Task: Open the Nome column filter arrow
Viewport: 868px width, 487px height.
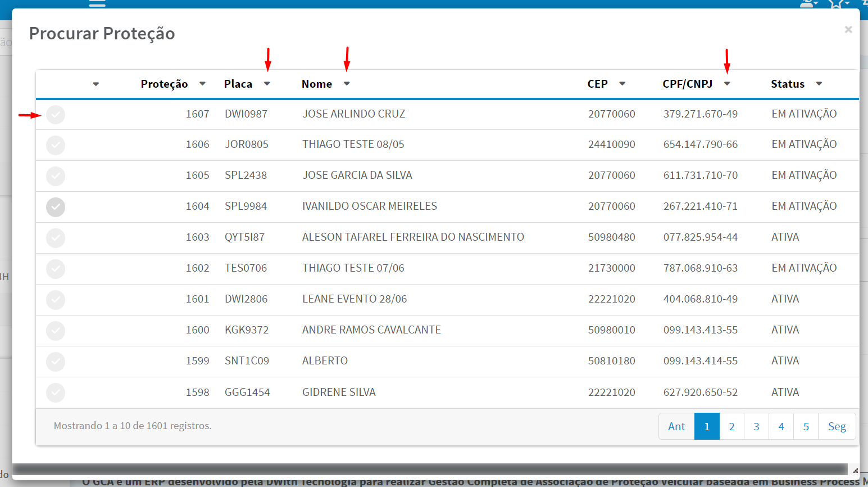Action: click(x=347, y=84)
